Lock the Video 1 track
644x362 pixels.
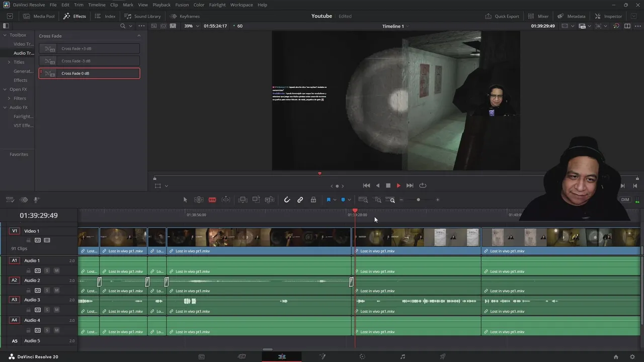pyautogui.click(x=29, y=240)
